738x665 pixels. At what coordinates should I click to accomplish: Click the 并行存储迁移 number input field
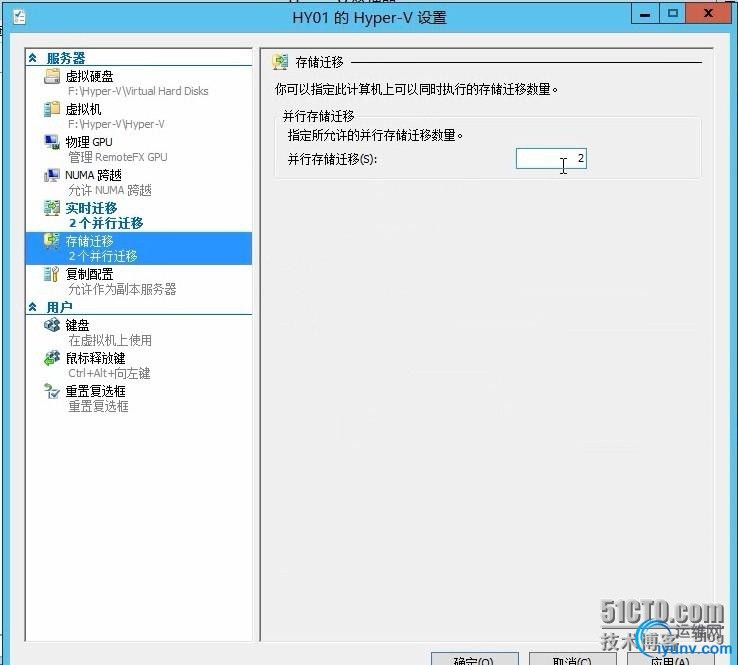[x=551, y=159]
